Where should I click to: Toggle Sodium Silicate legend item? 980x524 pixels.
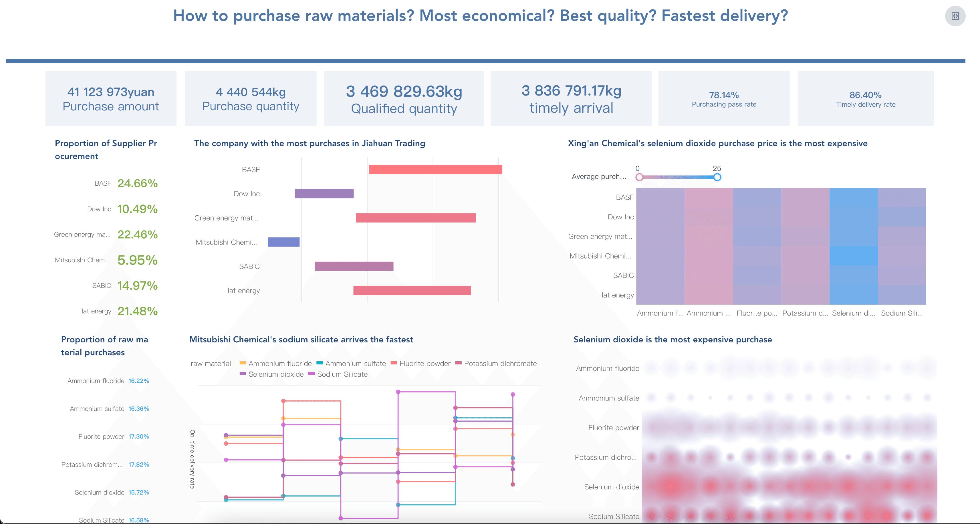(338, 374)
